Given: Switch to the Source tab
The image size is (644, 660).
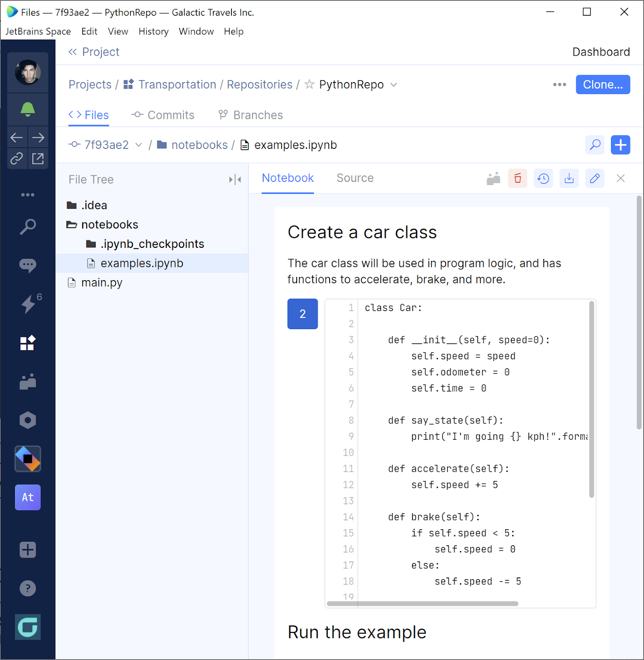Looking at the screenshot, I should pos(355,178).
